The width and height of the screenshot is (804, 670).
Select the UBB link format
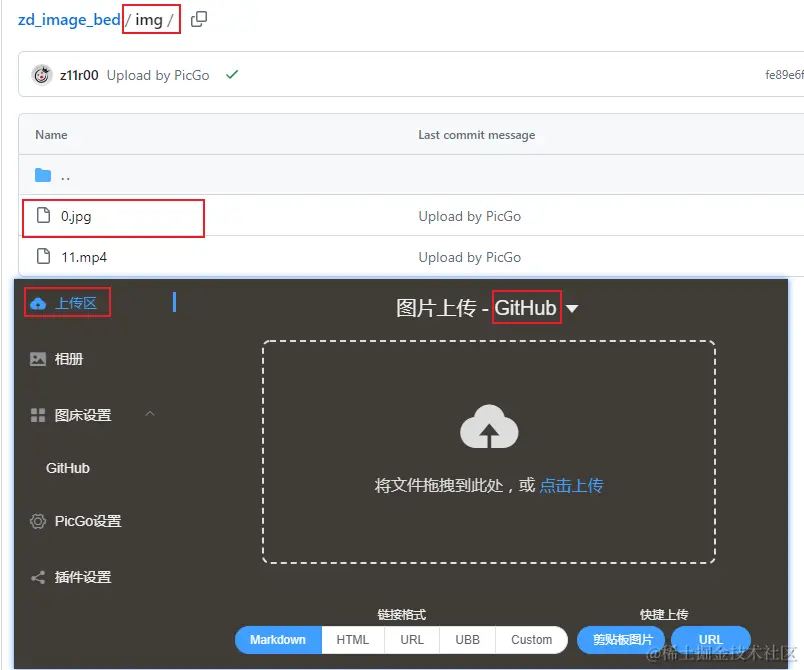(467, 640)
